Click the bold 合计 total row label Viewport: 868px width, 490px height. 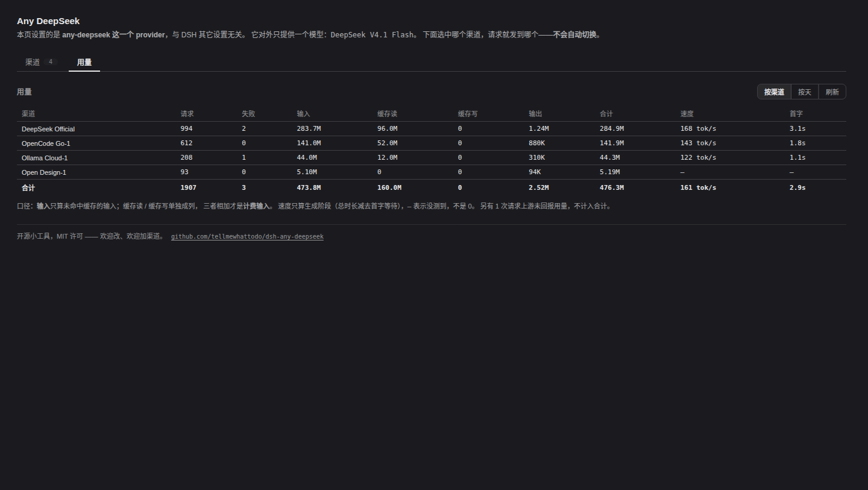[x=28, y=187]
